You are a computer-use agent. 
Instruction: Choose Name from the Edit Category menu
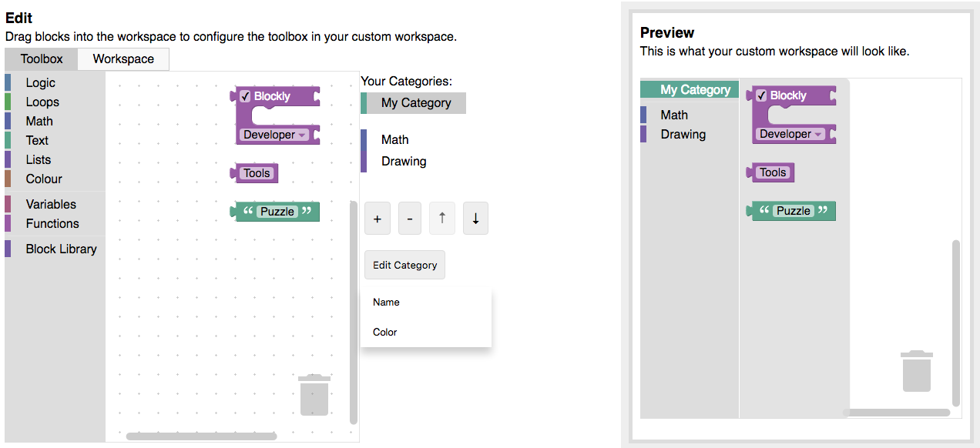[x=385, y=302]
